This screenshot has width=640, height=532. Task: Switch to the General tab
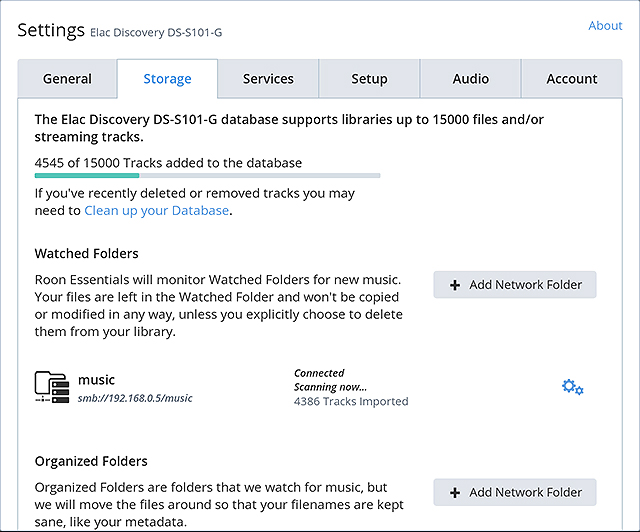click(67, 79)
